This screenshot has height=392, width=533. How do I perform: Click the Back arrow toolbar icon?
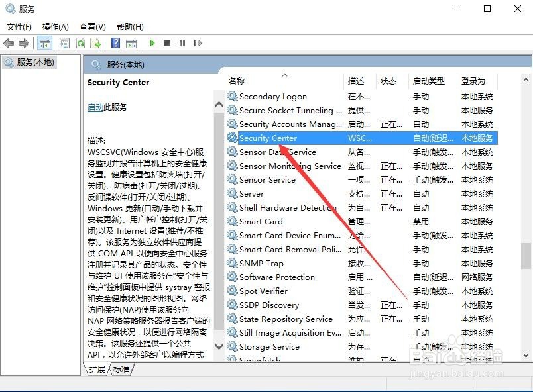(x=9, y=43)
